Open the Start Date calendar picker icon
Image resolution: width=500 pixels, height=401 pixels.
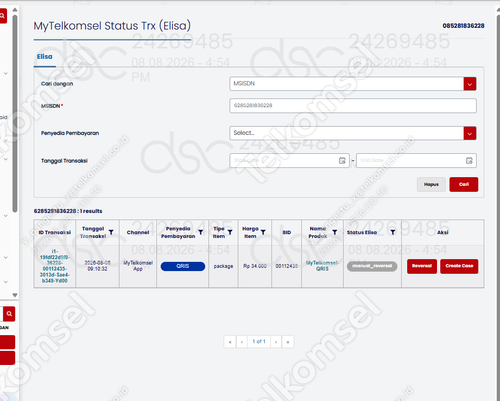click(x=342, y=161)
